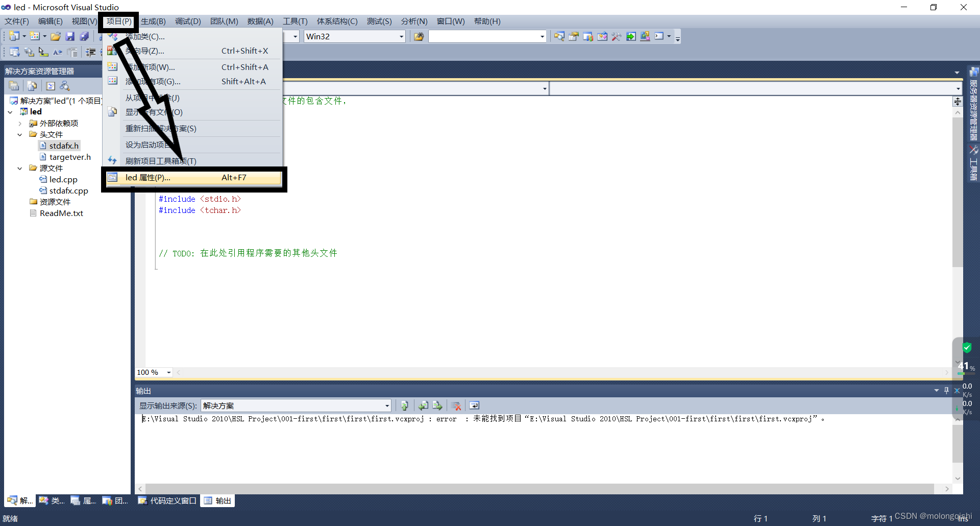Viewport: 980px width, 526px height.
Task: Open the Output source dropdown showing 解决方案
Action: pos(387,405)
